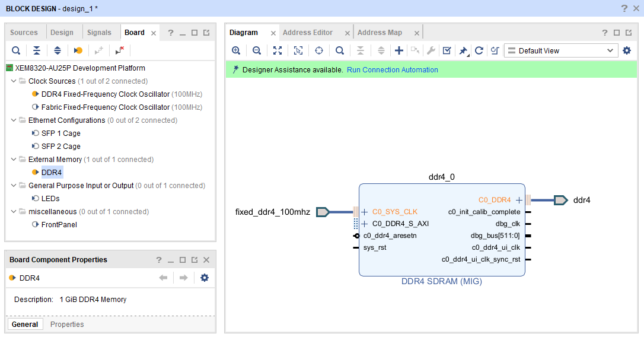Image resolution: width=644 pixels, height=337 pixels.
Task: Select the c0_init_calib_complete pin
Action: [x=484, y=212]
